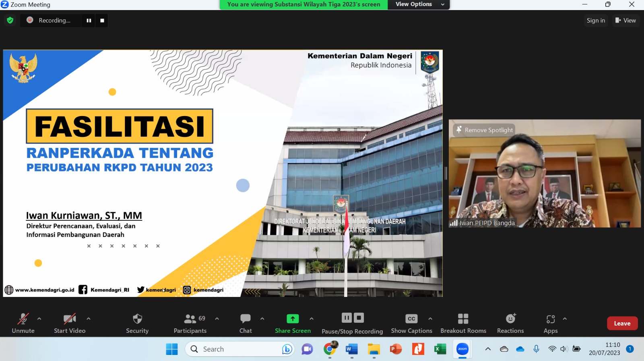Click the red Leave button

click(622, 323)
